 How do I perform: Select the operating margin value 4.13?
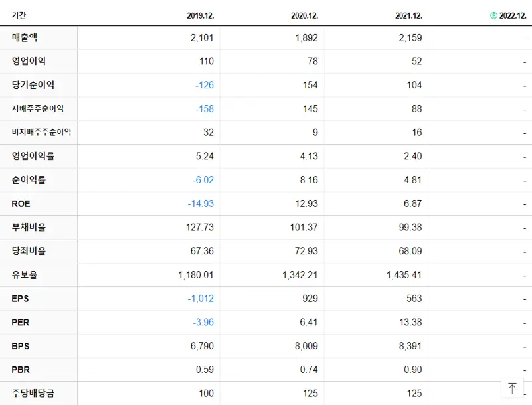point(309,157)
